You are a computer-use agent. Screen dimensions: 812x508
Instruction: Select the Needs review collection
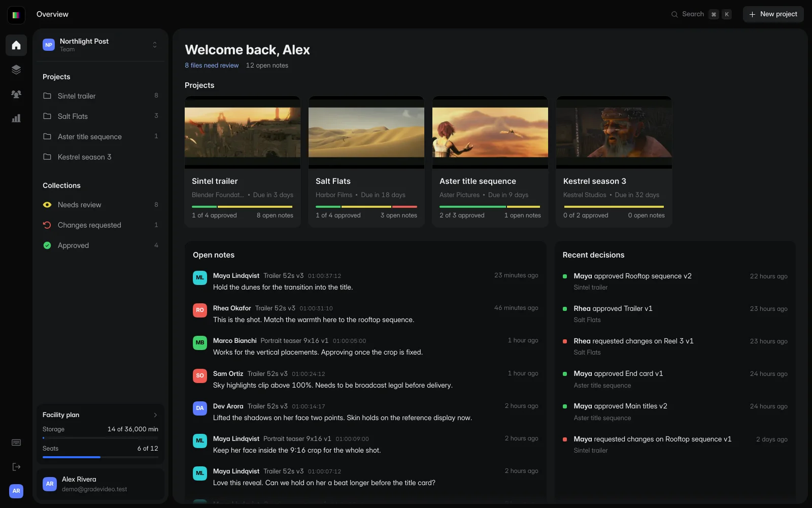coord(100,205)
